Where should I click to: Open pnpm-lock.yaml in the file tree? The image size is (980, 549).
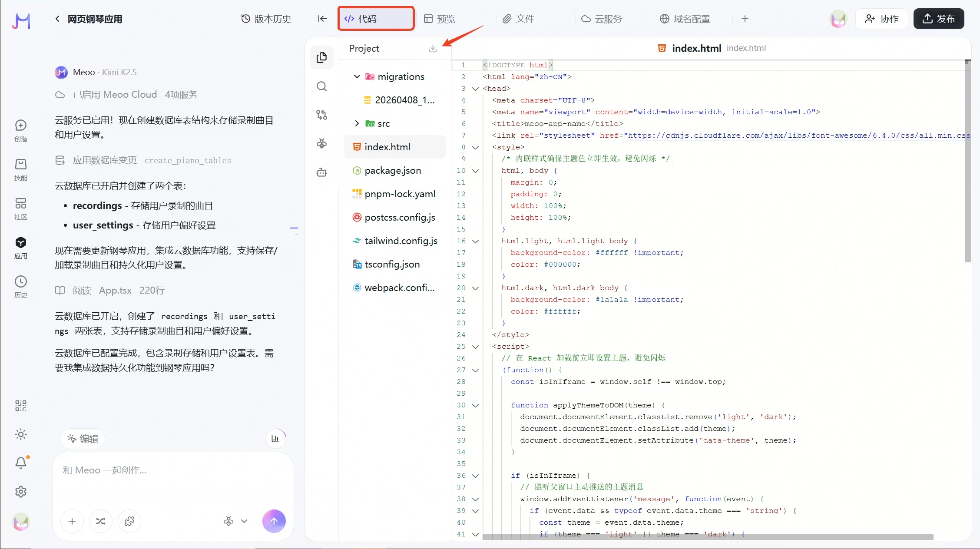click(x=395, y=194)
